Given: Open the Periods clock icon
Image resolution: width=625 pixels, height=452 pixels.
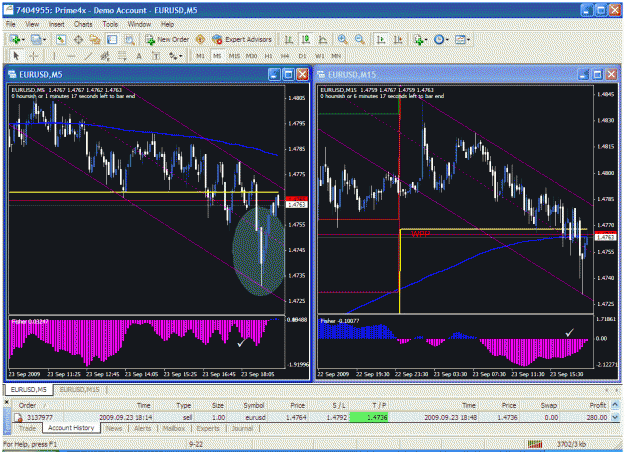Looking at the screenshot, I should click(x=439, y=39).
